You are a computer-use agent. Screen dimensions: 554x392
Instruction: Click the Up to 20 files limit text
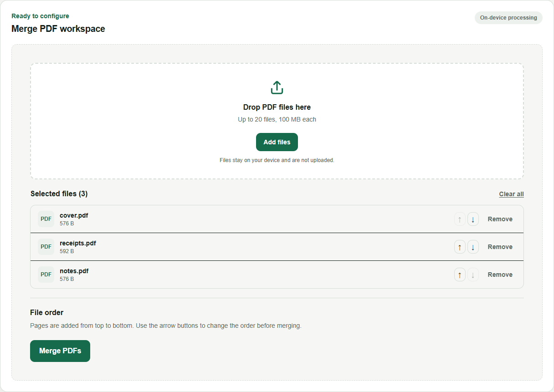click(x=277, y=119)
